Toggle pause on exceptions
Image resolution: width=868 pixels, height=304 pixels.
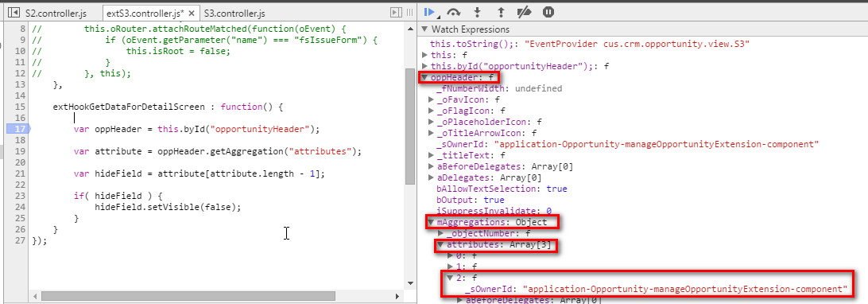(x=548, y=12)
